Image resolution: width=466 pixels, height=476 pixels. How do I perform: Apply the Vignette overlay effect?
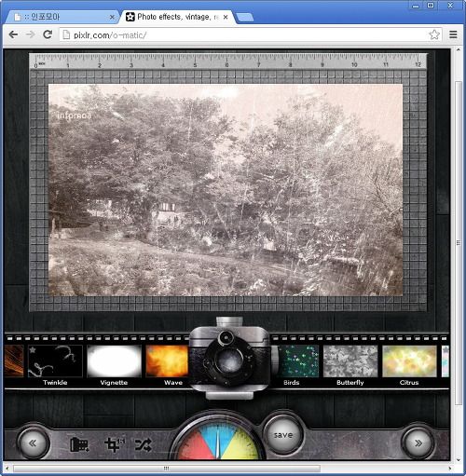pyautogui.click(x=114, y=360)
